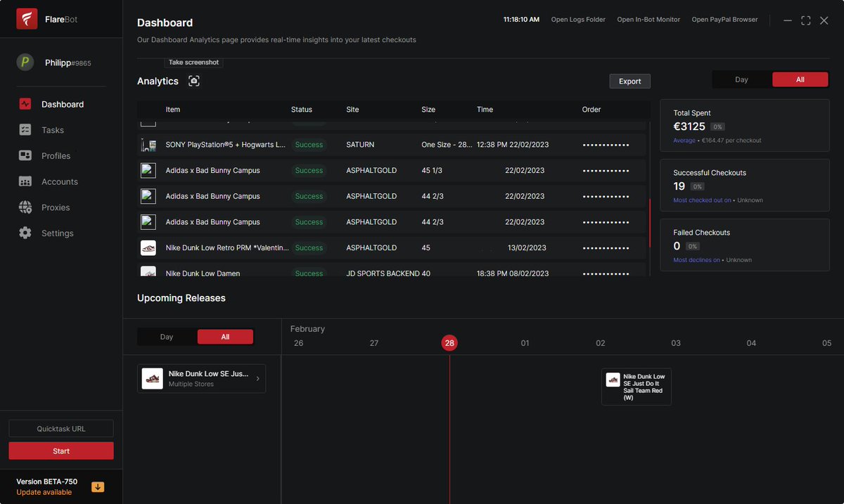Click the Nike Dunk Low Retro PRM thumbnail
The width and height of the screenshot is (844, 504).
coord(148,247)
